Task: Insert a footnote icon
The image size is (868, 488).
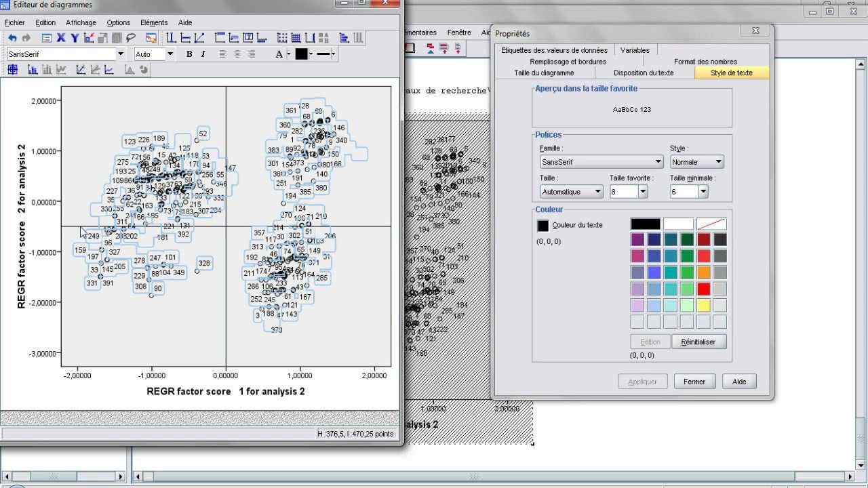Action: pyautogui.click(x=262, y=38)
